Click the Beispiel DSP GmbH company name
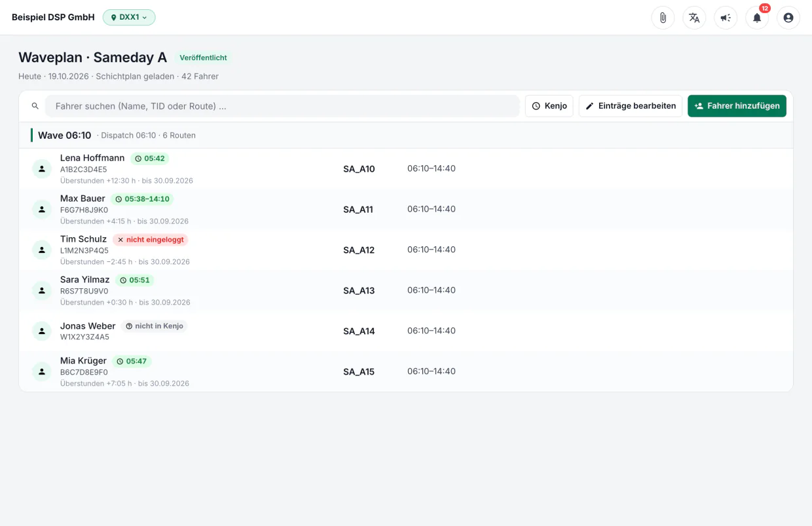 coord(53,18)
